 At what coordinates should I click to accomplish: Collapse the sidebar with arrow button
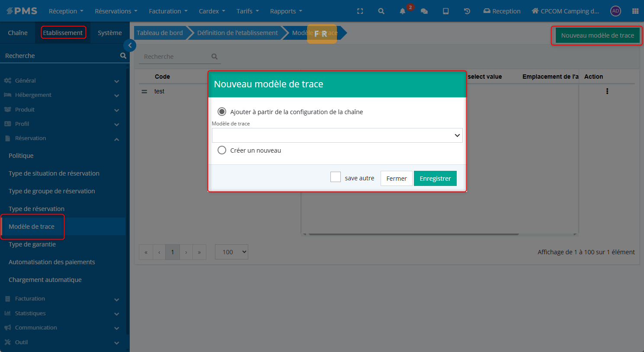pos(130,45)
